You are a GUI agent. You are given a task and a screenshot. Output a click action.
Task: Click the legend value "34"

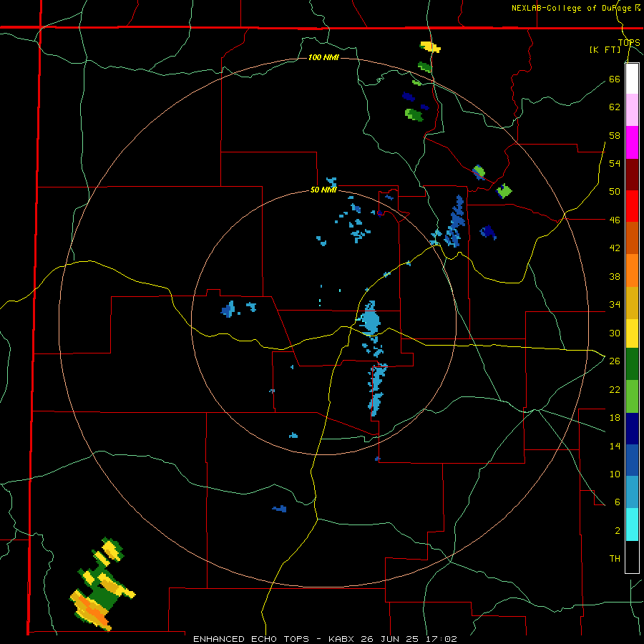[615, 305]
